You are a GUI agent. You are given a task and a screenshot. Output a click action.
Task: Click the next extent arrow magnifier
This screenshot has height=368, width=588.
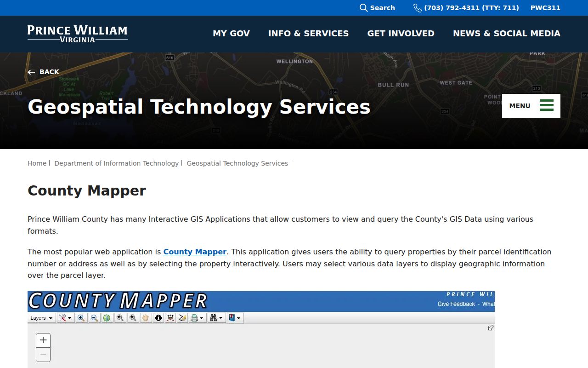click(x=132, y=318)
